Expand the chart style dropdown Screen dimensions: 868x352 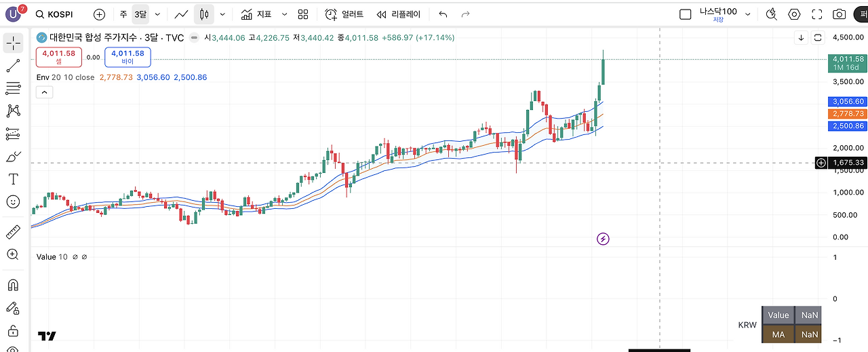tap(222, 14)
